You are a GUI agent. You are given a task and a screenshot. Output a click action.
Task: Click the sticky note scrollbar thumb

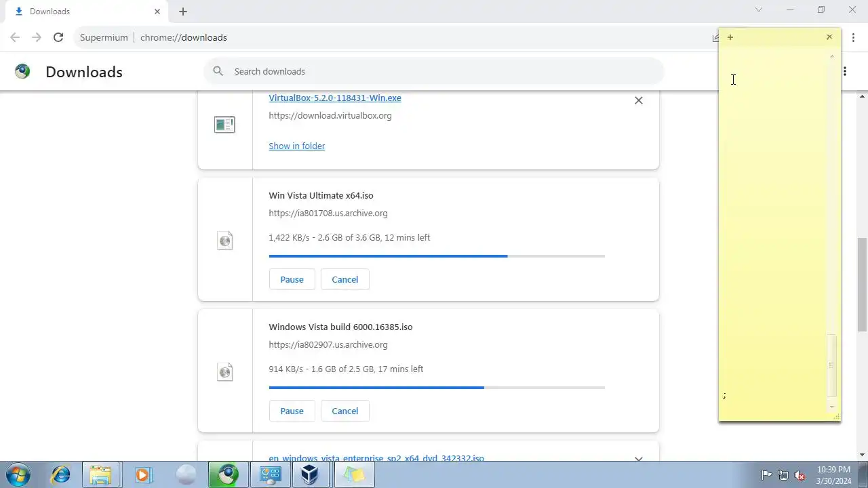click(832, 365)
